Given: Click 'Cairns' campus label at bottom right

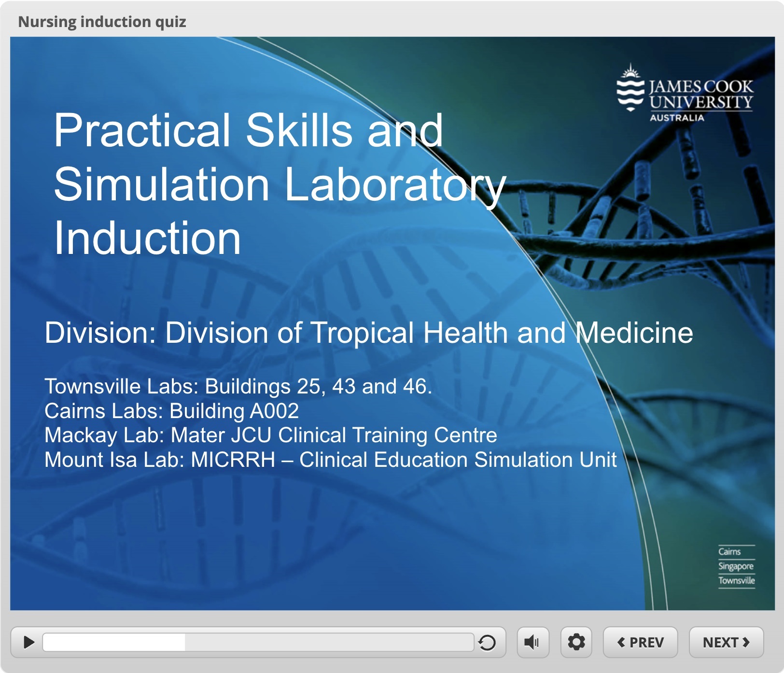Looking at the screenshot, I should click(729, 551).
